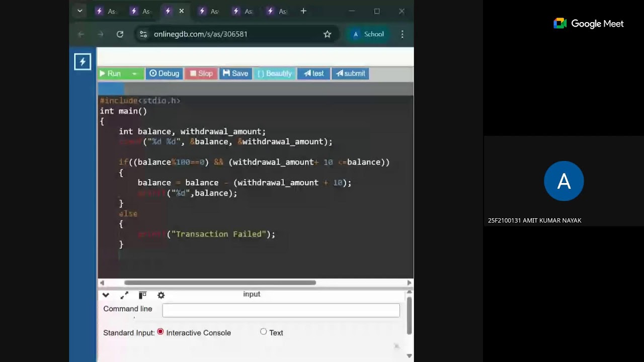Click the int main() code line

point(123,111)
